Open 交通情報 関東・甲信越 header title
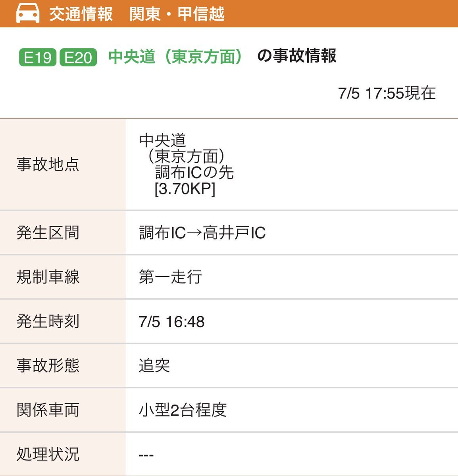The height and width of the screenshot is (476, 458). click(x=137, y=14)
